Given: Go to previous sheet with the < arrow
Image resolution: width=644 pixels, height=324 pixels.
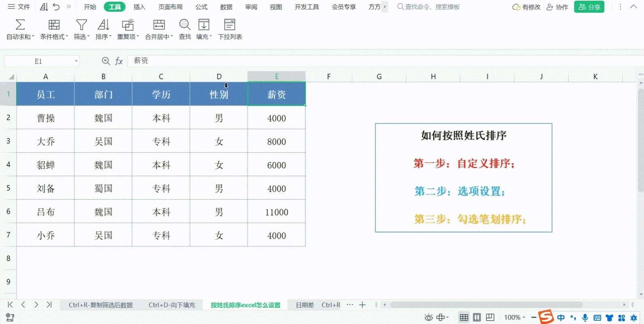Looking at the screenshot, I should point(23,305).
